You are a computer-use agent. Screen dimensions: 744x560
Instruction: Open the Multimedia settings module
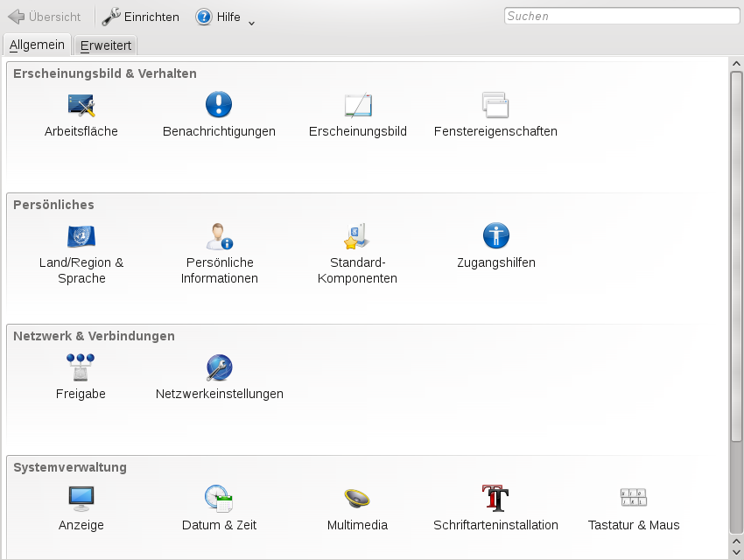(358, 499)
